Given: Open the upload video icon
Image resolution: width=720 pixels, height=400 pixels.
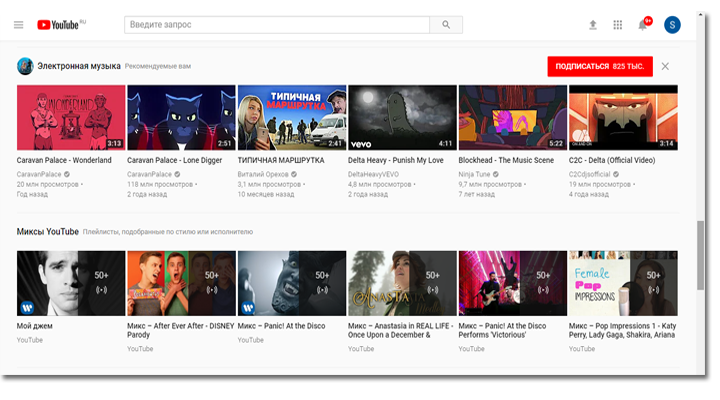Looking at the screenshot, I should [x=593, y=25].
